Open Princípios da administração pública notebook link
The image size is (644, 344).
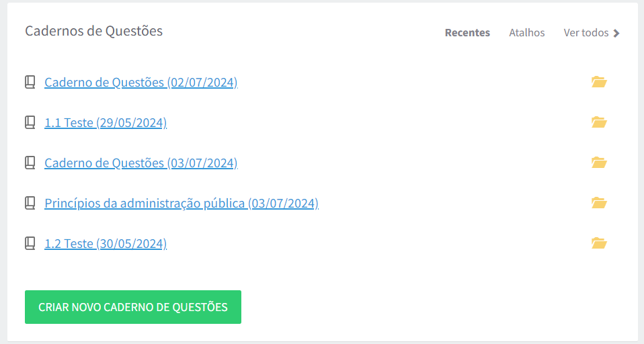click(182, 203)
